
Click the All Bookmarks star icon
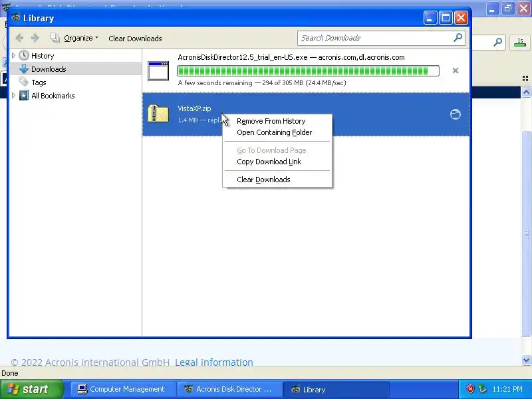coord(24,95)
